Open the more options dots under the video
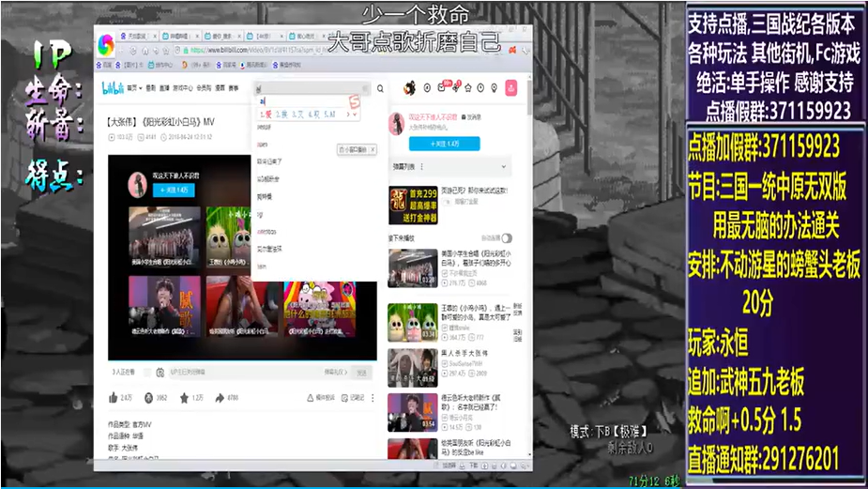868x489 pixels. point(373,398)
